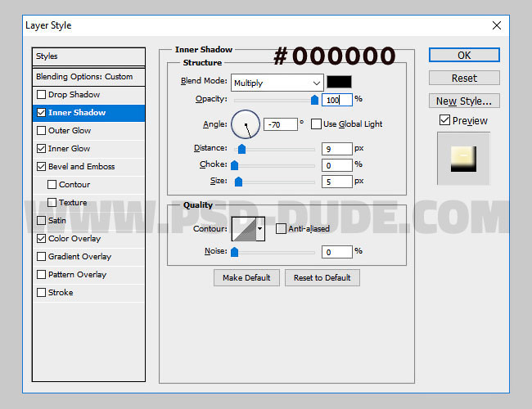
Task: Open the Quality Contour curve thumbnail
Action: (x=244, y=229)
